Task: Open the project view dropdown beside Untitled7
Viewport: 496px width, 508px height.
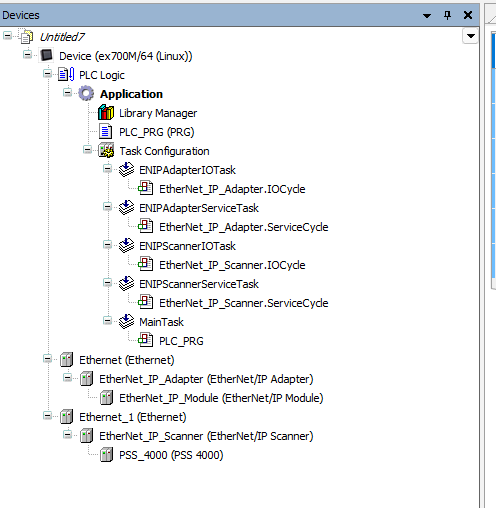Action: [x=471, y=36]
